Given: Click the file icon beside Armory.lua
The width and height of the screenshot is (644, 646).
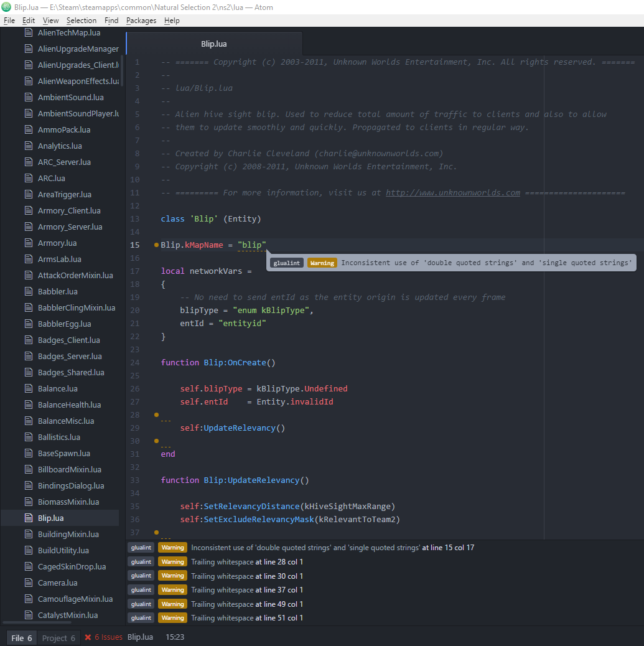Looking at the screenshot, I should point(29,243).
